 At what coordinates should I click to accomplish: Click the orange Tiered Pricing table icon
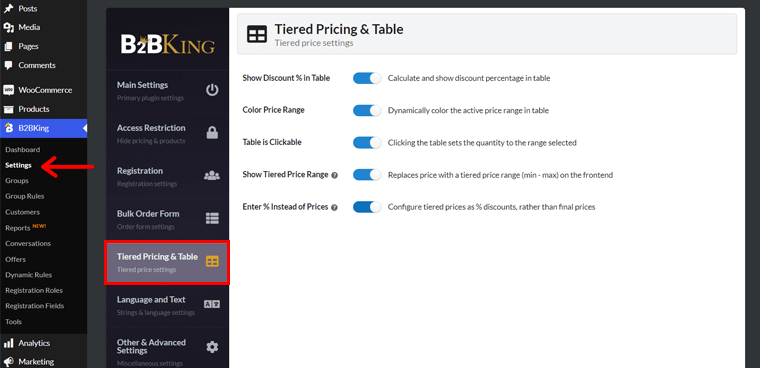coord(212,262)
